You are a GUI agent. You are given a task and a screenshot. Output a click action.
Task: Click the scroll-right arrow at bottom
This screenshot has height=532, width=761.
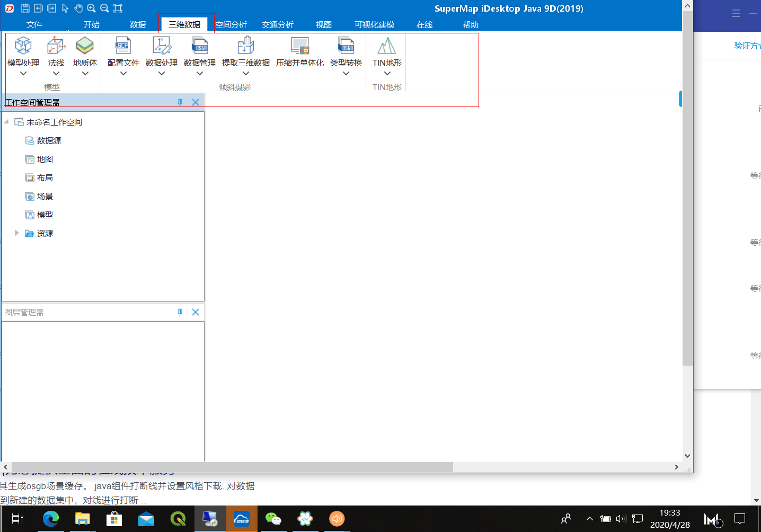[x=676, y=467]
